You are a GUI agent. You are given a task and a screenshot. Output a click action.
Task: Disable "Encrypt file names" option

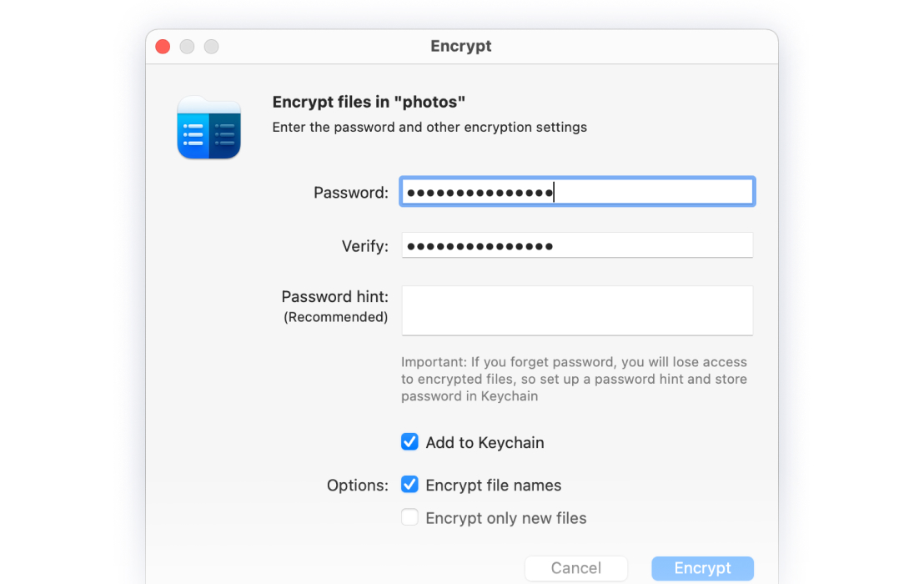coord(409,484)
